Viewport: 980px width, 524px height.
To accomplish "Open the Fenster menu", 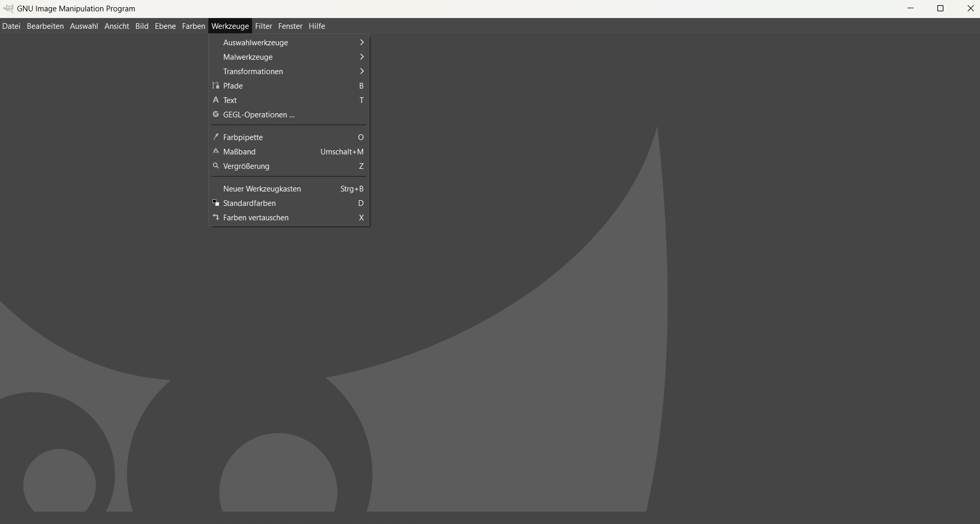I will click(290, 26).
